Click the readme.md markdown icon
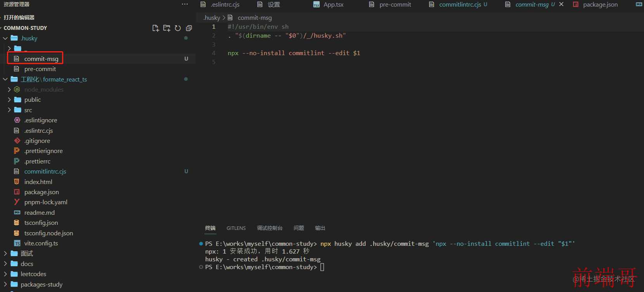 point(17,212)
